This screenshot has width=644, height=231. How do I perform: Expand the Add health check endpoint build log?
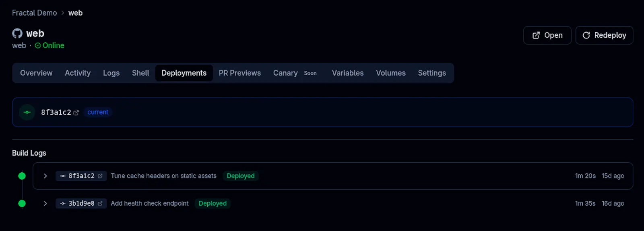pos(45,204)
